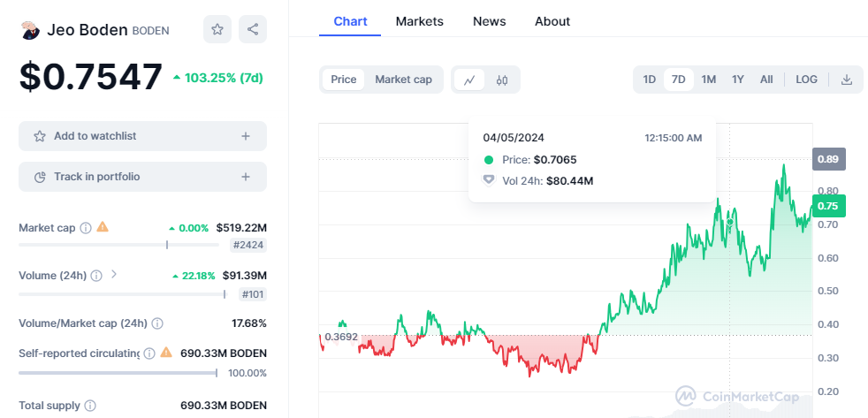Expand Volume (24h) details chevron
The width and height of the screenshot is (868, 418).
point(114,274)
